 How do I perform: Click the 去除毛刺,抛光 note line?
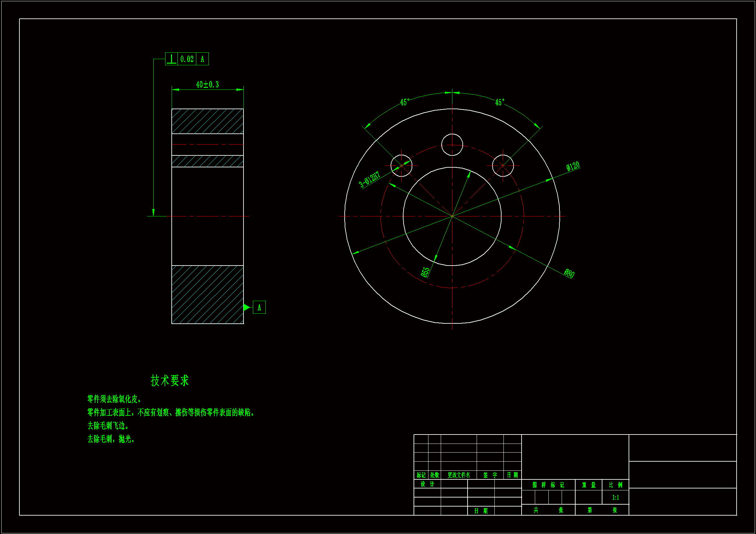pos(111,439)
